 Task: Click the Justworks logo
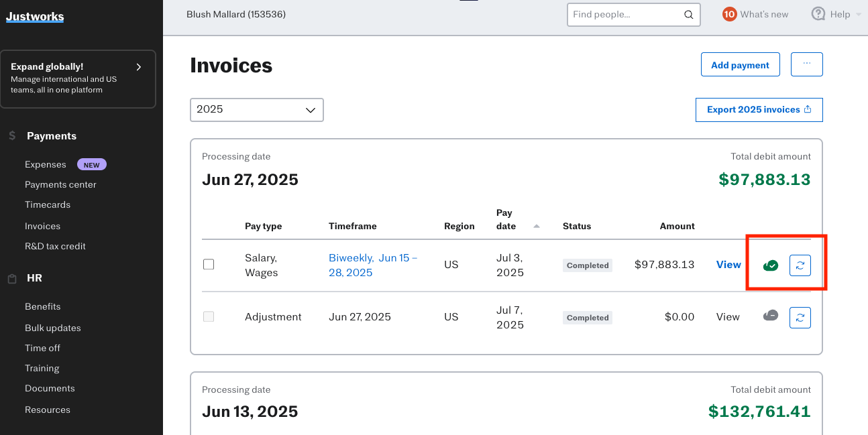tap(35, 17)
